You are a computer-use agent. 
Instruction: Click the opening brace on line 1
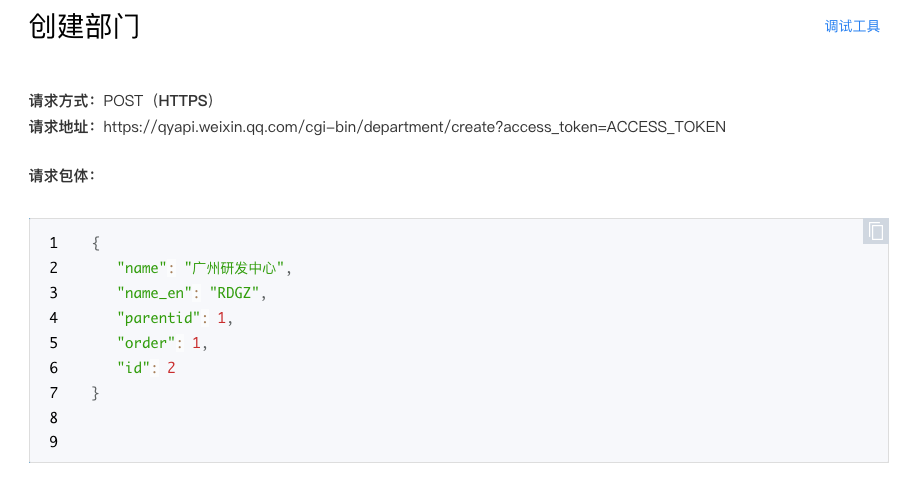pyautogui.click(x=96, y=243)
